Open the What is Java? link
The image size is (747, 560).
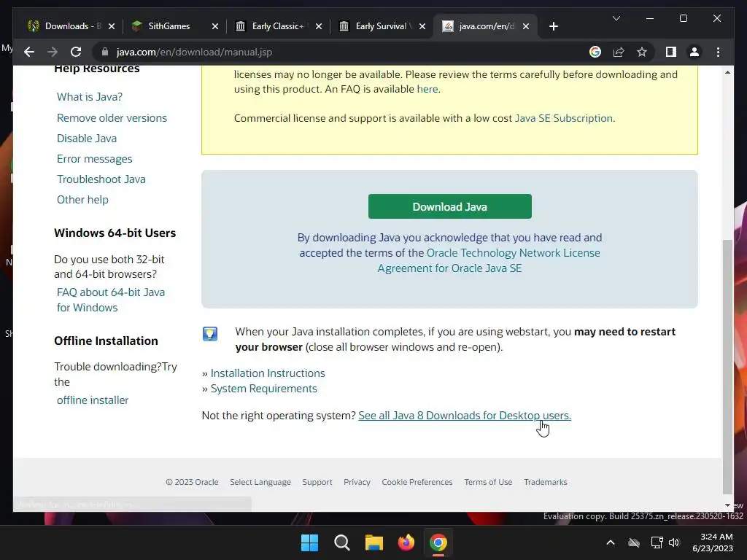click(90, 97)
